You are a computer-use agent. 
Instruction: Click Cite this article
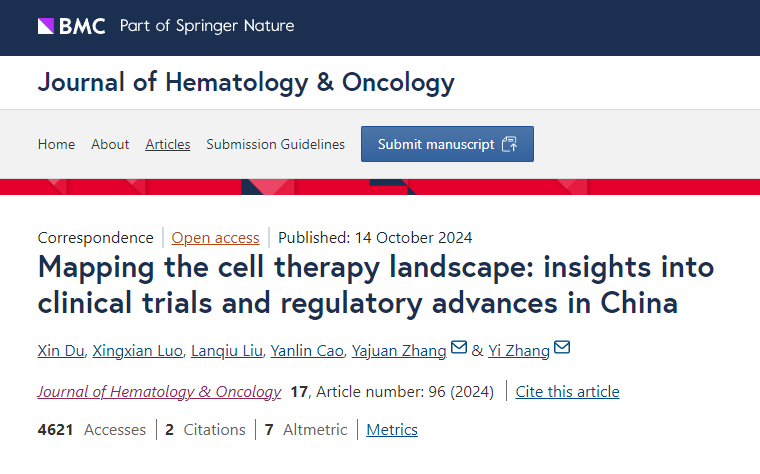coord(567,391)
